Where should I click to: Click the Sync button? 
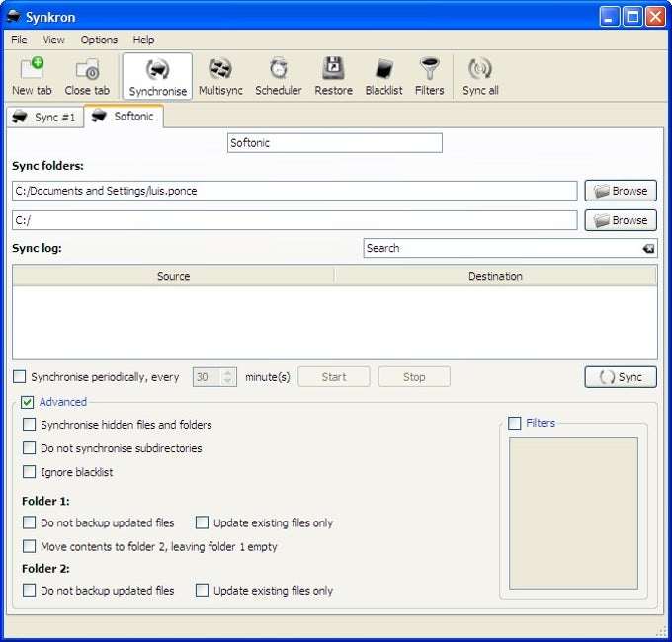tap(621, 377)
